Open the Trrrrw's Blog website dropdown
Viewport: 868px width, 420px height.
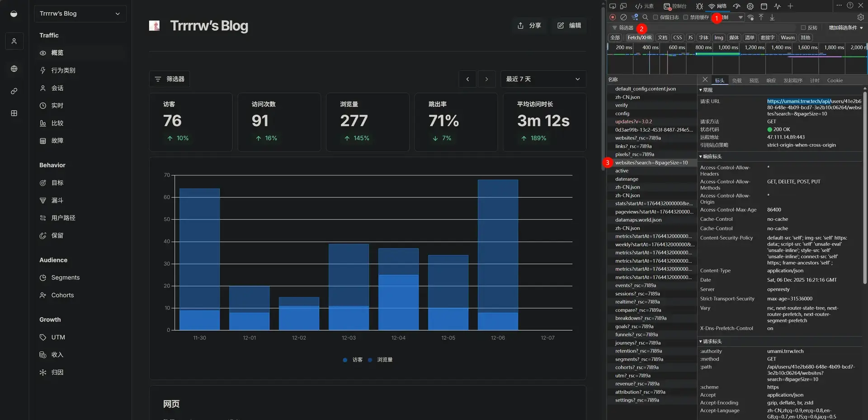80,14
